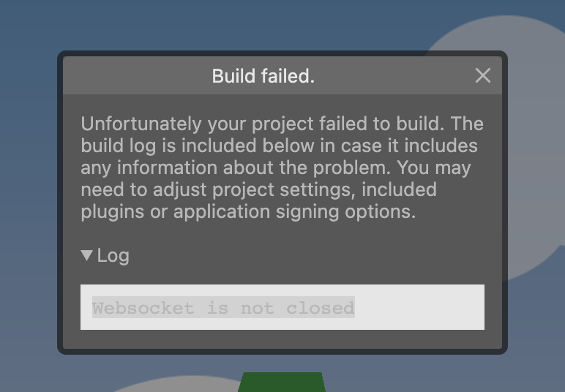Screen dimensions: 565x392
Task: Click the word 'Websocket' in the log
Action: (143, 308)
